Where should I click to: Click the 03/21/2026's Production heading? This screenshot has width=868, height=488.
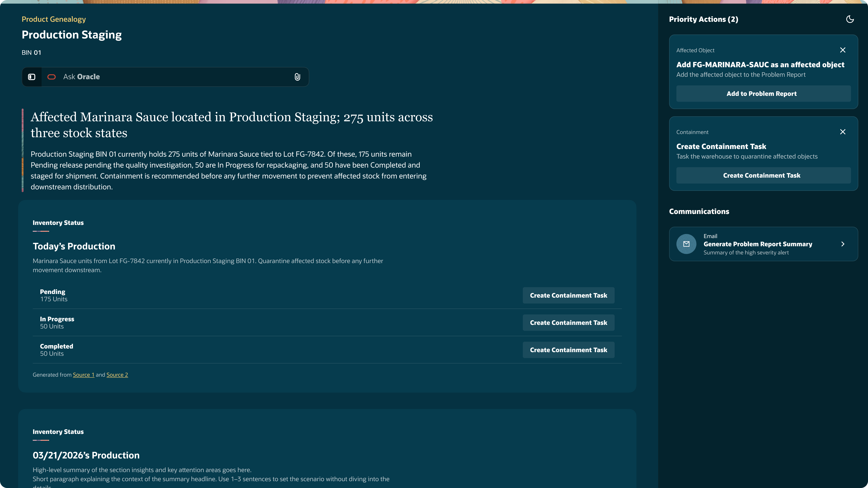86,455
